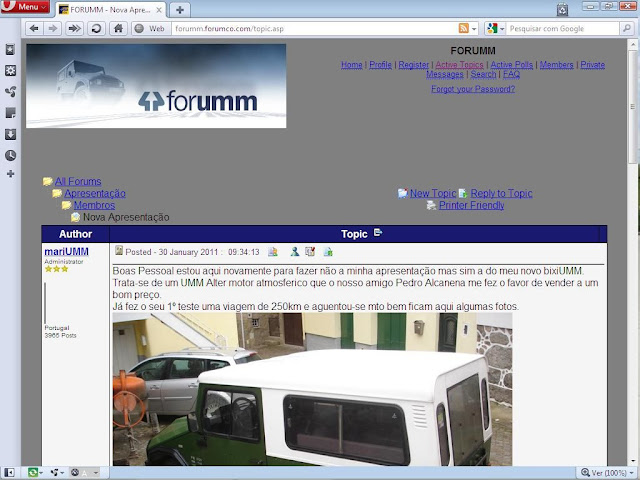Screen dimensions: 640x480
Task: Open the Membros breadcrumb link
Action: pos(94,205)
